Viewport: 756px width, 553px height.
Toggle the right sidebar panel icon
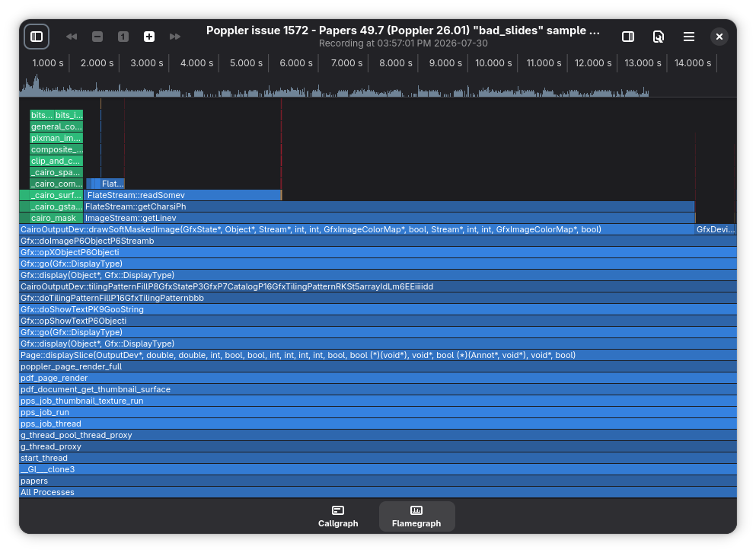click(628, 37)
